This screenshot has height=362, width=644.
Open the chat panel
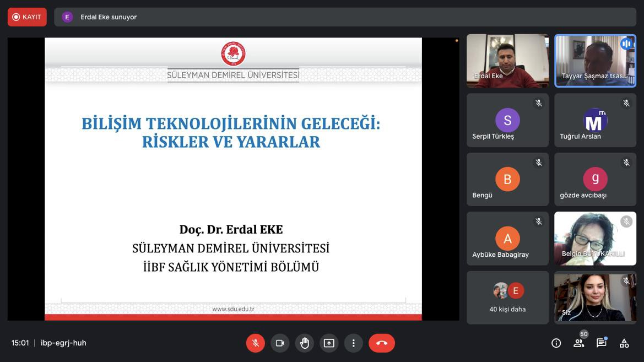[602, 343]
